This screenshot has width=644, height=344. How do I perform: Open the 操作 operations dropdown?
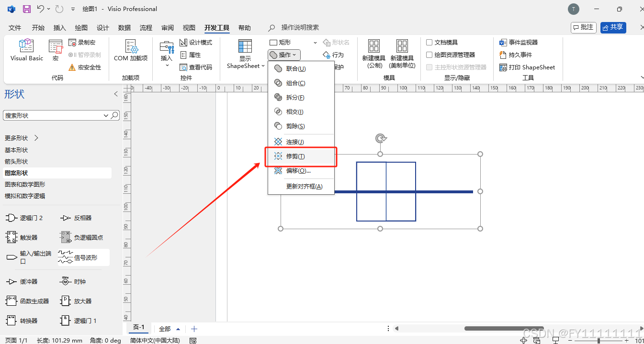coord(284,55)
